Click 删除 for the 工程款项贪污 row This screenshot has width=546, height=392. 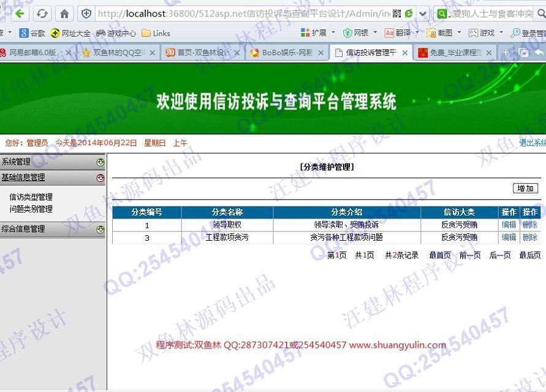click(x=529, y=237)
